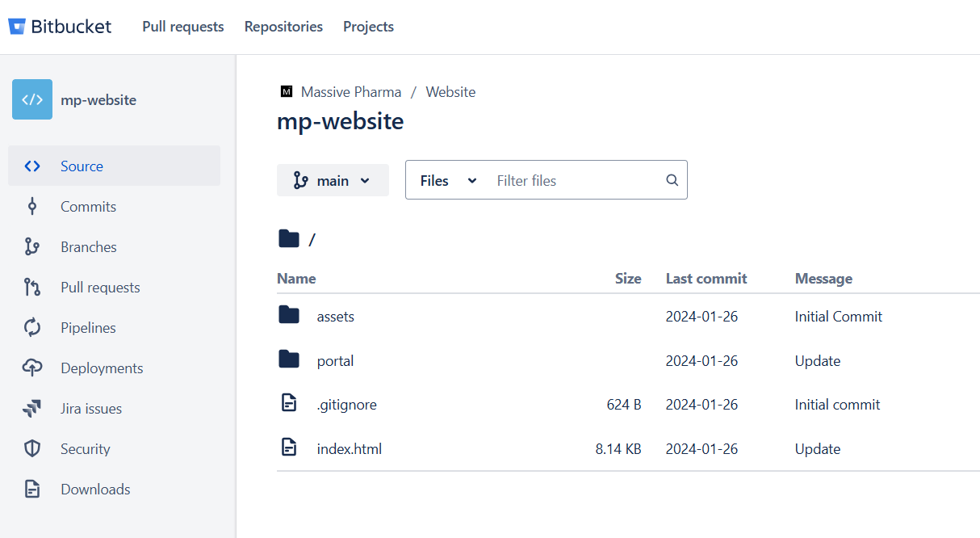Open the main branch selector dropdown

[x=333, y=180]
